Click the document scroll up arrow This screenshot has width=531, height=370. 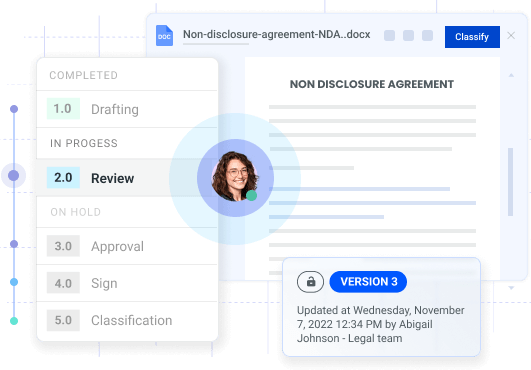[511, 75]
